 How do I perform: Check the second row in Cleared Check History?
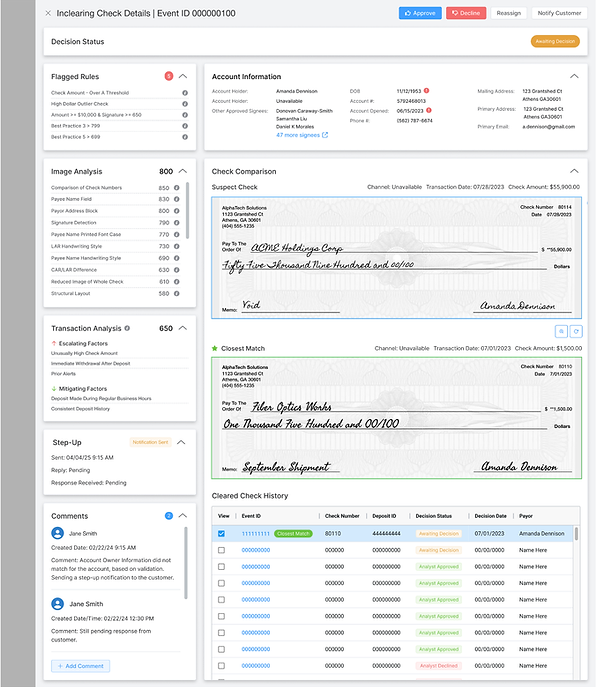click(x=221, y=550)
